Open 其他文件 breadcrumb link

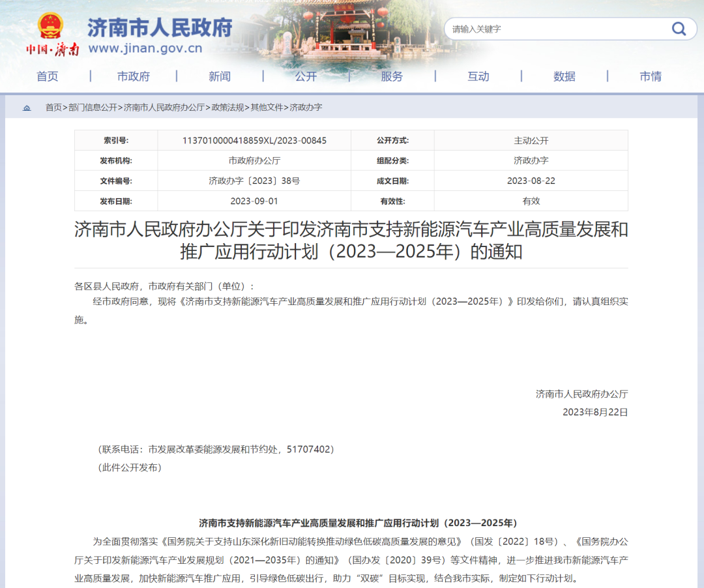click(267, 108)
